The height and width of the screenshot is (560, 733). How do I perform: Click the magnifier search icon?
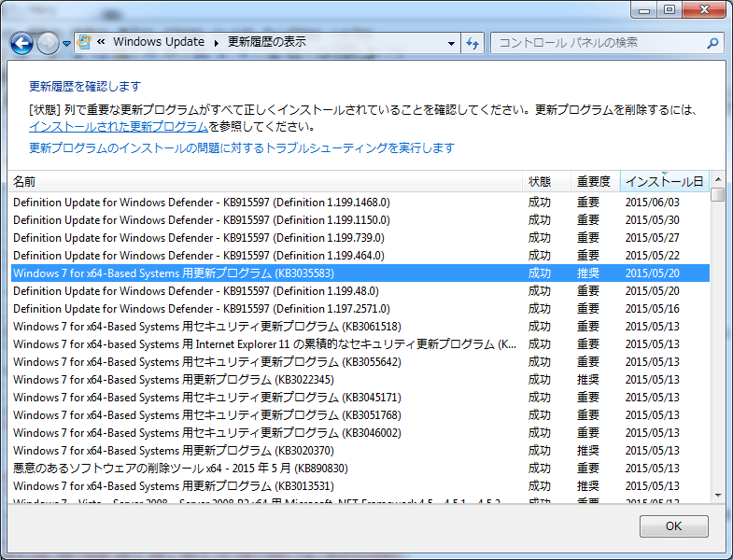tap(712, 43)
